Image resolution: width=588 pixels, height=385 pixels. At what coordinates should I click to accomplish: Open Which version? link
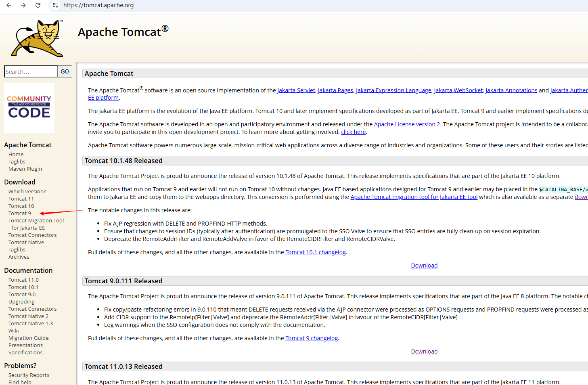[27, 192]
